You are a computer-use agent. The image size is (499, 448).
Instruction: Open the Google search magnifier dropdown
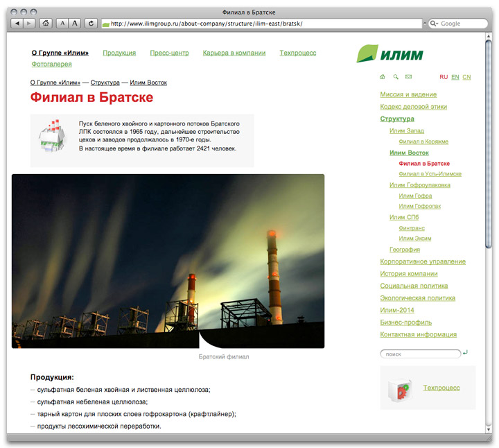tap(435, 24)
